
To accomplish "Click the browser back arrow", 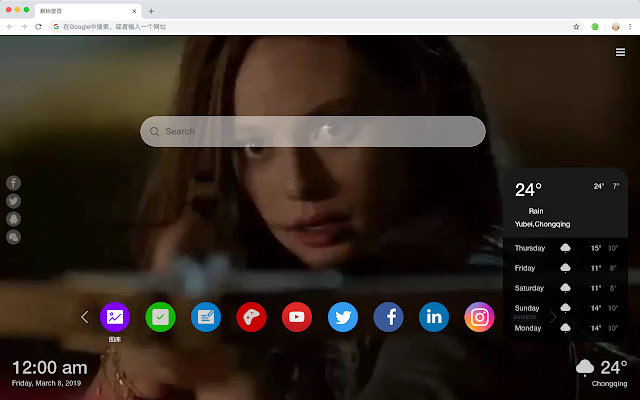I will (10, 27).
